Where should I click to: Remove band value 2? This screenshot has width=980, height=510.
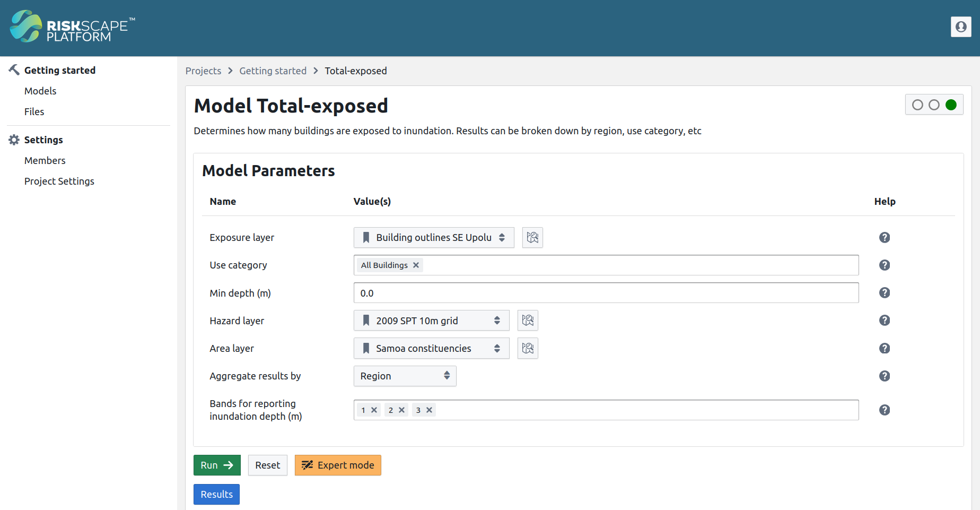tap(402, 410)
